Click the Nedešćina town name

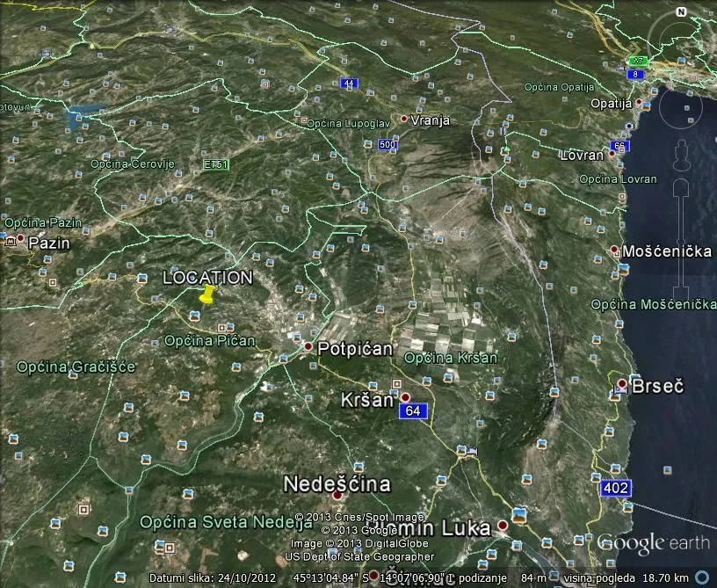click(x=337, y=483)
